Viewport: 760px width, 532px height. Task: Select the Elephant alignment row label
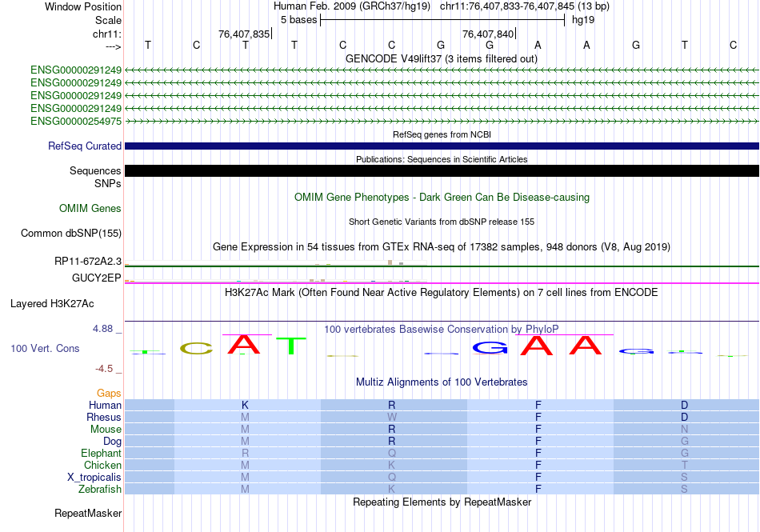tap(102, 453)
